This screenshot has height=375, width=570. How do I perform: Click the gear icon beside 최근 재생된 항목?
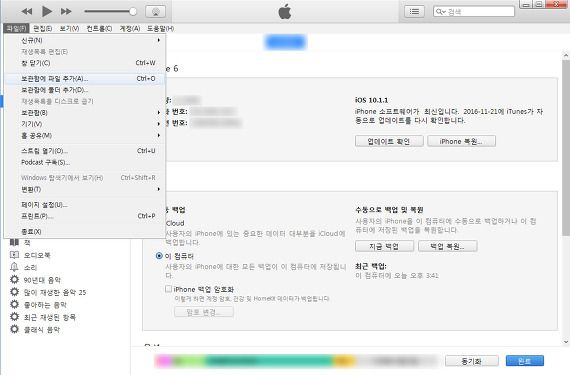(x=14, y=316)
